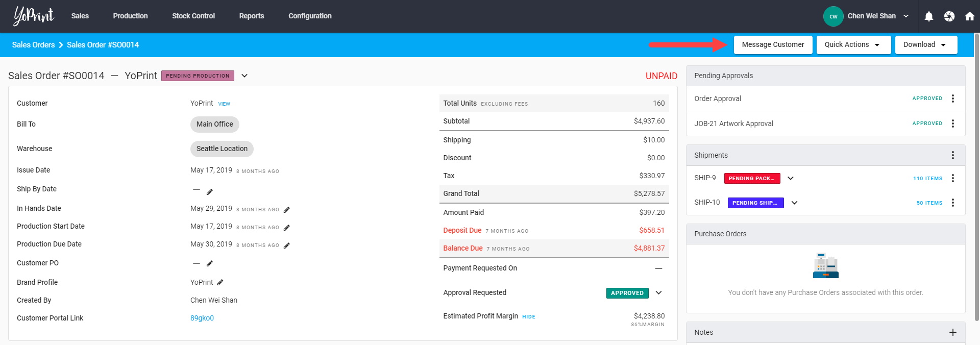Open the notifications bell icon
Screen dimensions: 980x345
pyautogui.click(x=929, y=16)
